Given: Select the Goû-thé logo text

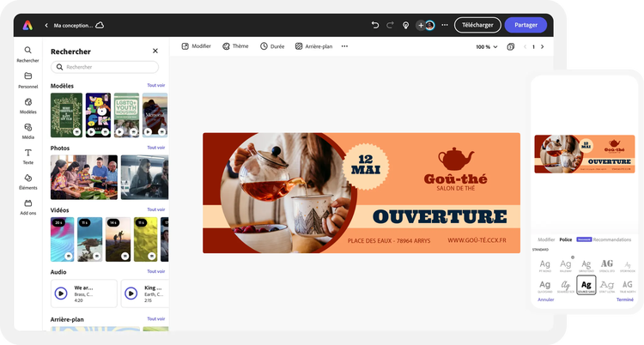Looking at the screenshot, I should coord(455,179).
